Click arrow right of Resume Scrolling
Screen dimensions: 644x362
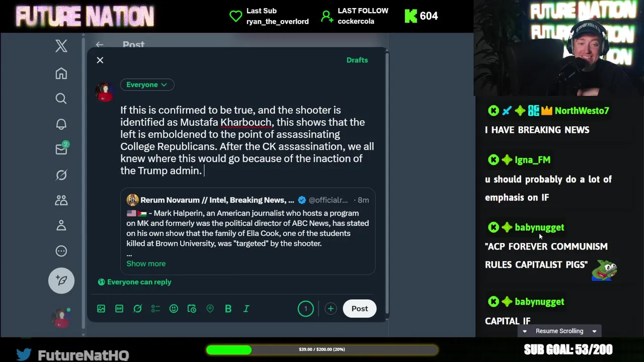pos(594,331)
